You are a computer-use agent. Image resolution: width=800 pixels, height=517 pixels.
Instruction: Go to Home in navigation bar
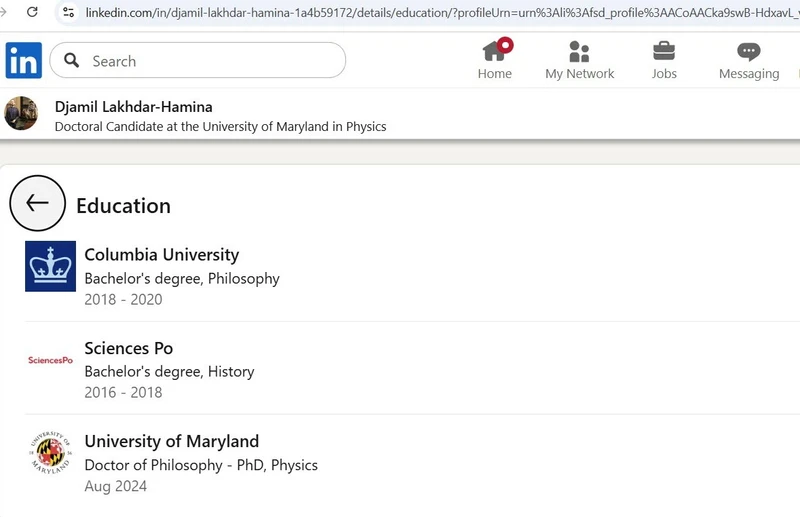point(494,60)
